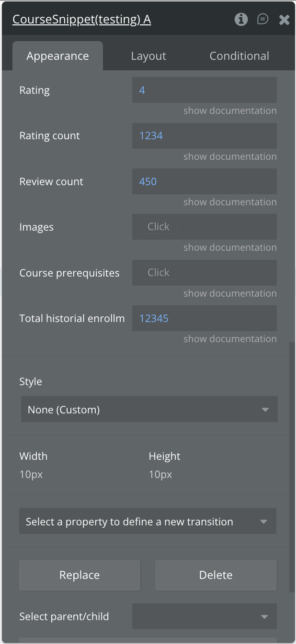Click the Rating value field
Screen dimensions: 296x644
tap(204, 90)
